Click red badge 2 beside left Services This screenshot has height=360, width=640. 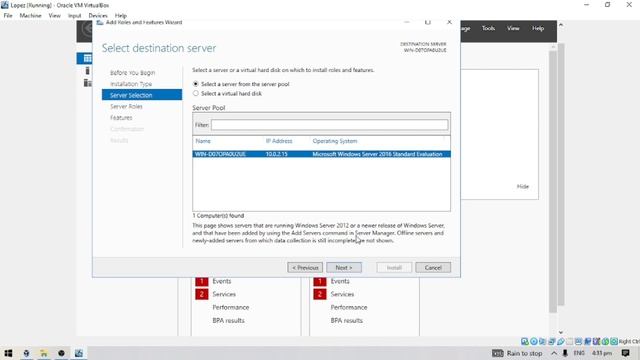coord(202,294)
